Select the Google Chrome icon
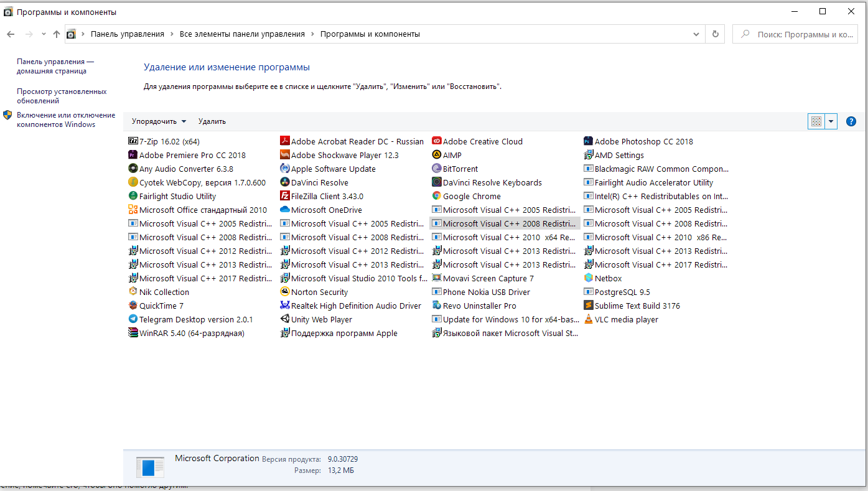Image resolution: width=868 pixels, height=491 pixels. point(436,196)
